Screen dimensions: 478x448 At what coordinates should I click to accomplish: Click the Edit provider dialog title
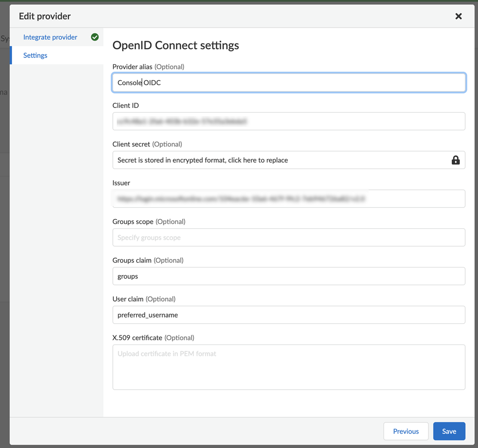coord(45,16)
